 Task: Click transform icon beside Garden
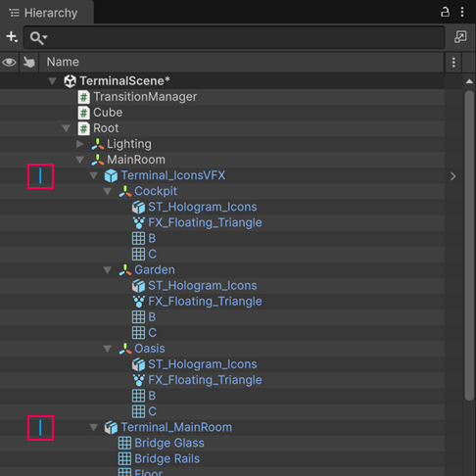tap(125, 270)
